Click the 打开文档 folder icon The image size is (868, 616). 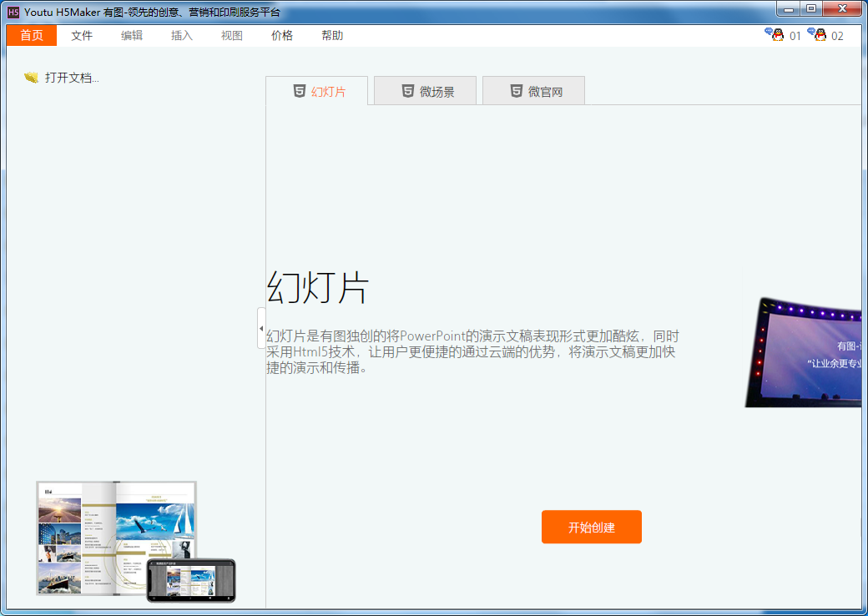tap(32, 78)
